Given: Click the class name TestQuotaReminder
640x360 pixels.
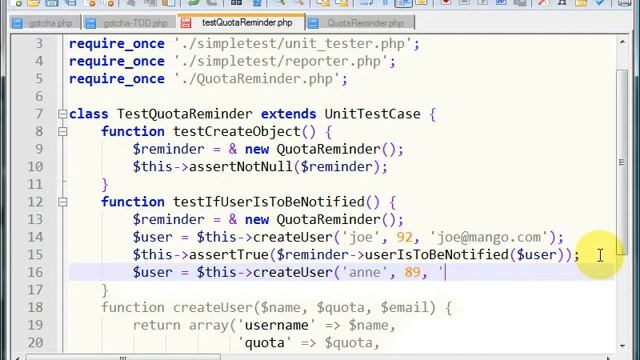Looking at the screenshot, I should click(184, 114).
